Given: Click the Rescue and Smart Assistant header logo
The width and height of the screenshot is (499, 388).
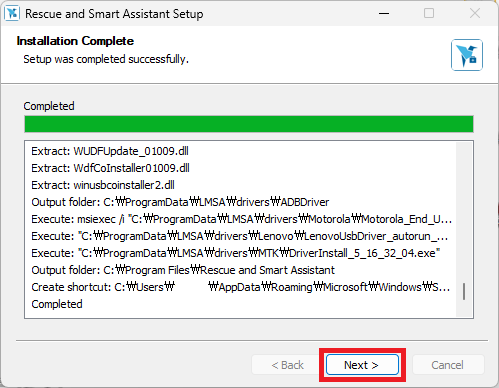Looking at the screenshot, I should pyautogui.click(x=467, y=55).
